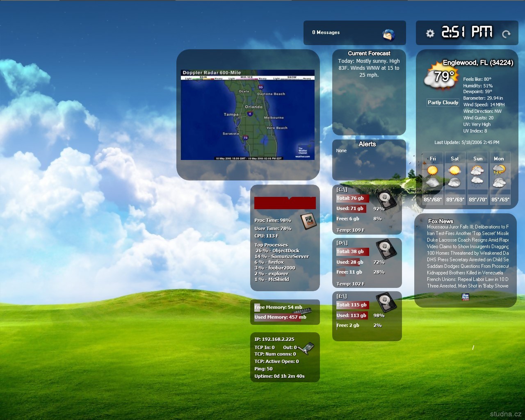Click the D:\ 'Used: 28 gb' bar
This screenshot has width=525, height=420.
click(x=349, y=262)
